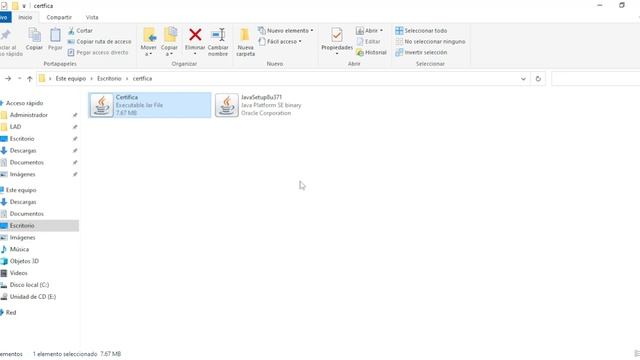640x360 pixels.
Task: Open Administrador folder in quick access
Action: (29, 115)
